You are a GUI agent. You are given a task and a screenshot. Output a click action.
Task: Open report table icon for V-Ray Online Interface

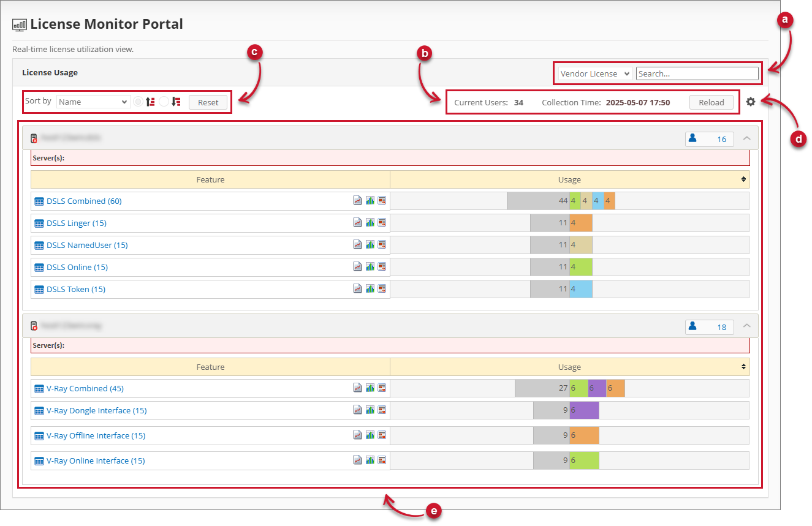382,460
